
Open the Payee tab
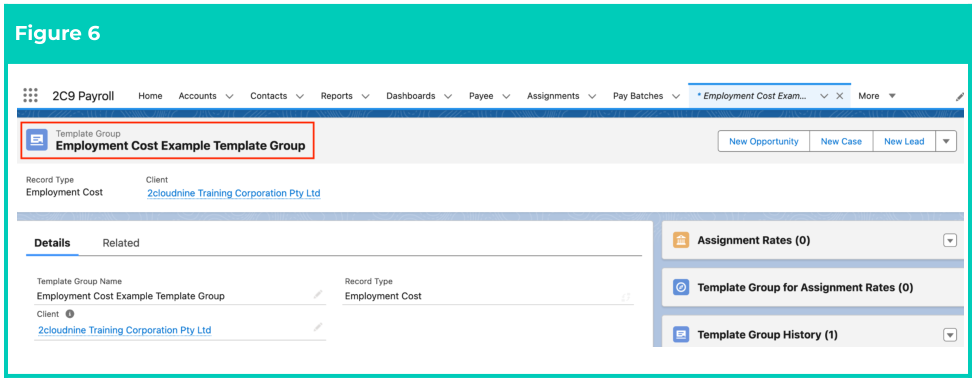[481, 96]
